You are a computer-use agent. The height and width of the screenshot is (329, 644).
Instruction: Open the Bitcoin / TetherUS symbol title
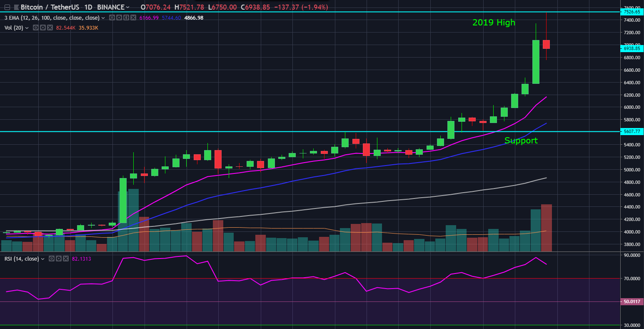pyautogui.click(x=50, y=7)
